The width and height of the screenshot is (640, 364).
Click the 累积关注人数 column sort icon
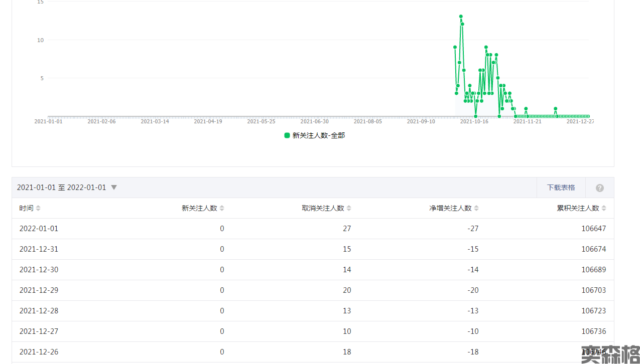604,208
